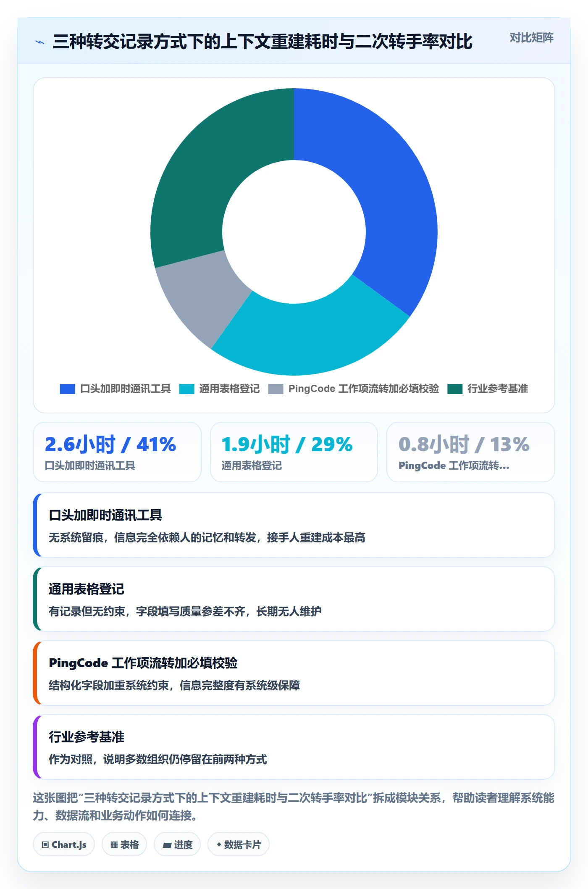Screen dimensions: 588x889
Task: Click the 进度 tag's bar icon
Action: pos(167,845)
